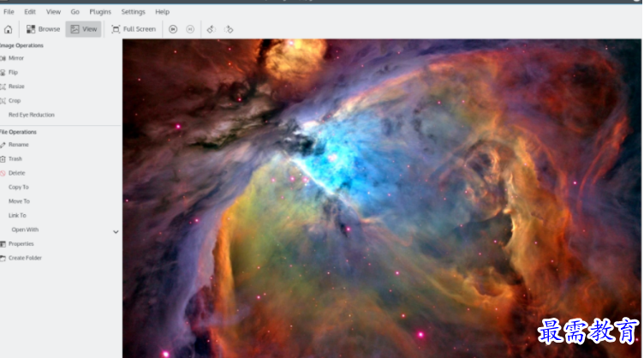Click the Home start page icon

(8, 29)
